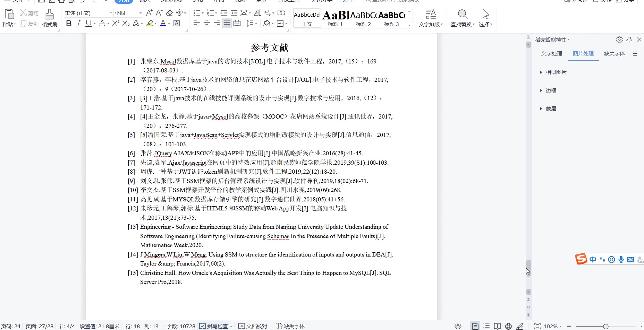Apply blue font color A
This screenshot has height=330, width=644.
[163, 24]
